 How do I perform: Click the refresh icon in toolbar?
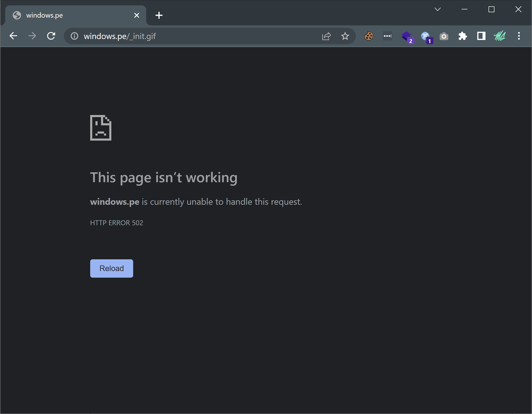[51, 36]
